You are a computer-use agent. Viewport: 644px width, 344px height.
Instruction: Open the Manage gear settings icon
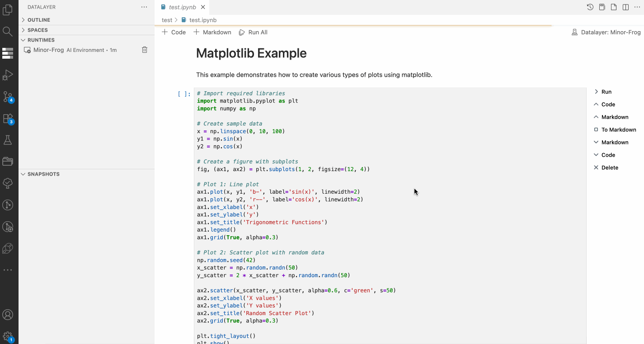[x=8, y=336]
